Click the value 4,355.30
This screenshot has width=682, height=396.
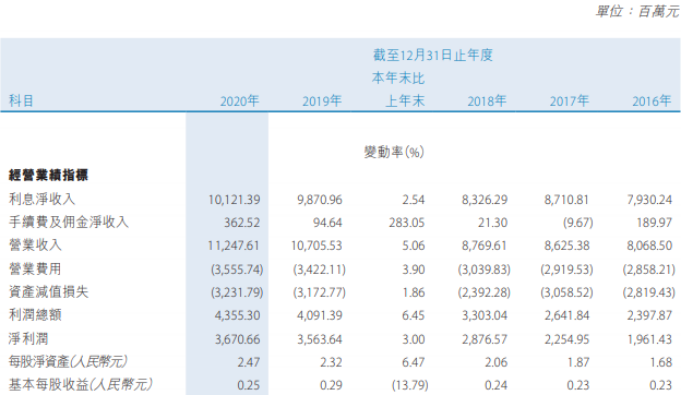click(237, 315)
